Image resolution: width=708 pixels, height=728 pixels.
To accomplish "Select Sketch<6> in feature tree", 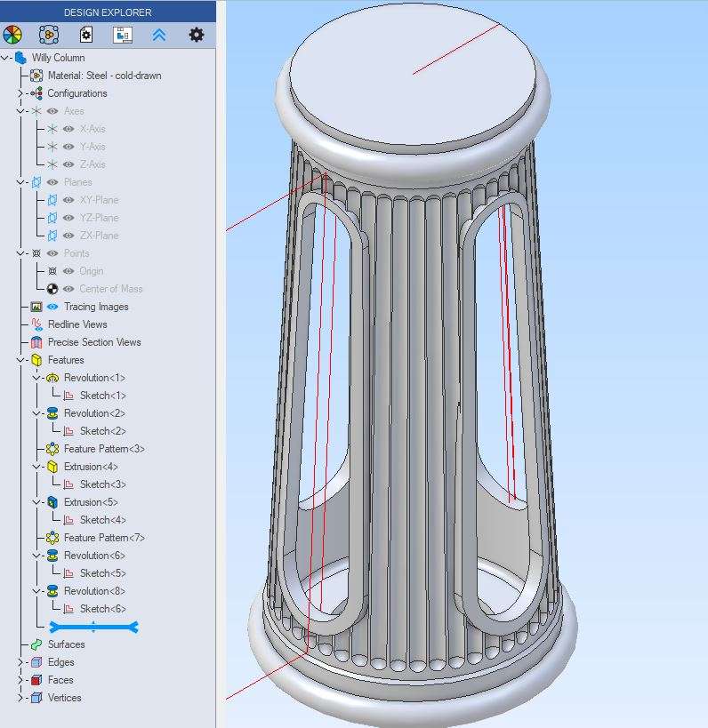I will 102,609.
